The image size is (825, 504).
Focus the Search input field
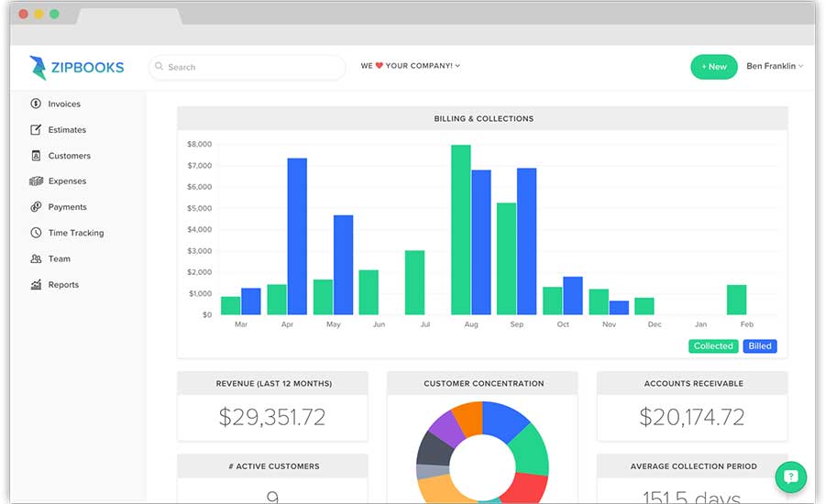[247, 67]
